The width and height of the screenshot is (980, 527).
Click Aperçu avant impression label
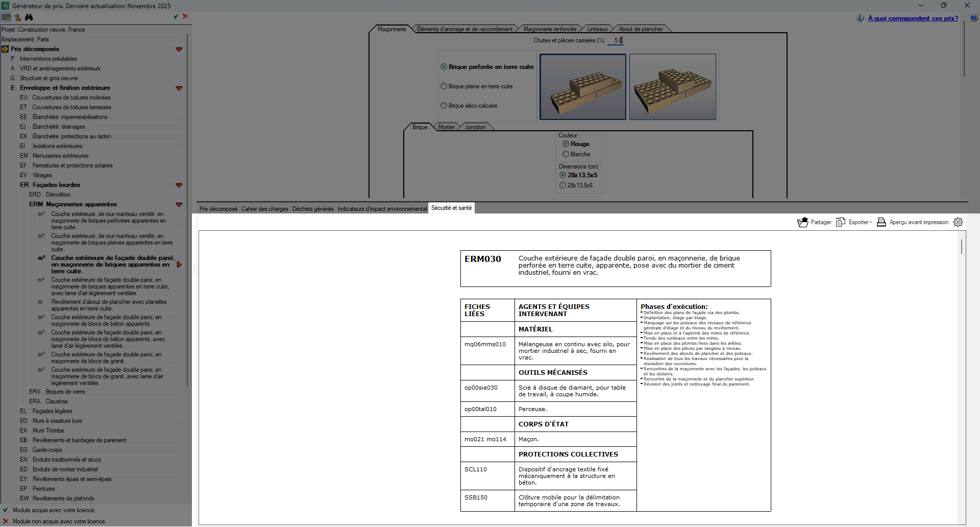919,222
